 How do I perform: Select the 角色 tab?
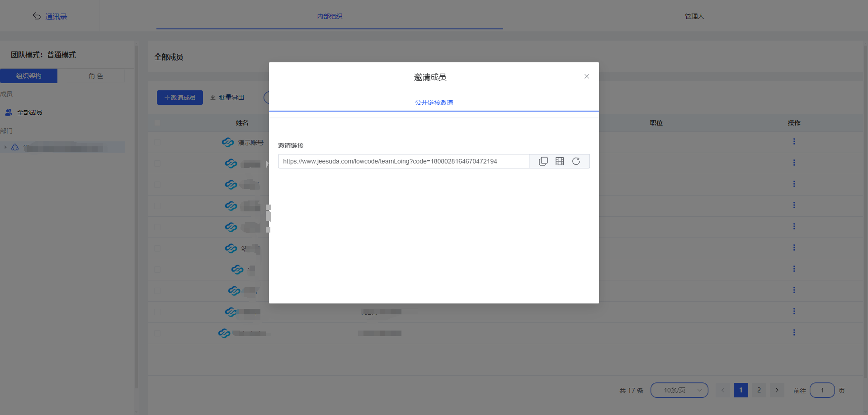(95, 76)
